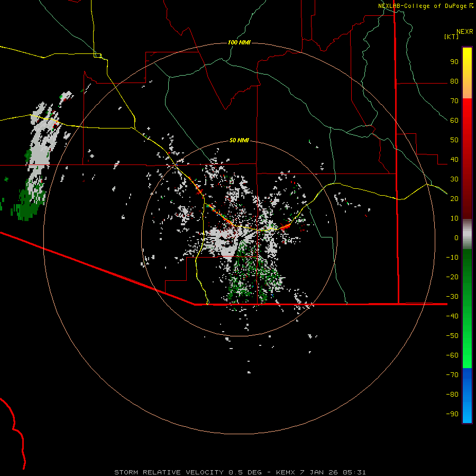Click the -10 value on the velocity scale
Image resolution: width=476 pixels, height=476 pixels.
[452, 258]
